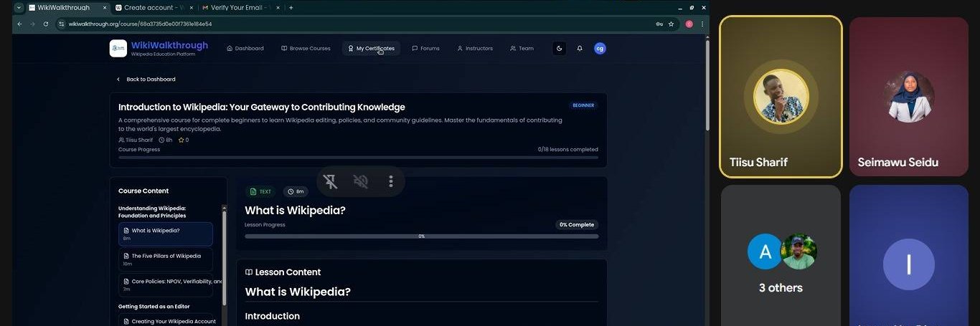
Task: Click the Lesson Progress bar
Action: point(422,236)
